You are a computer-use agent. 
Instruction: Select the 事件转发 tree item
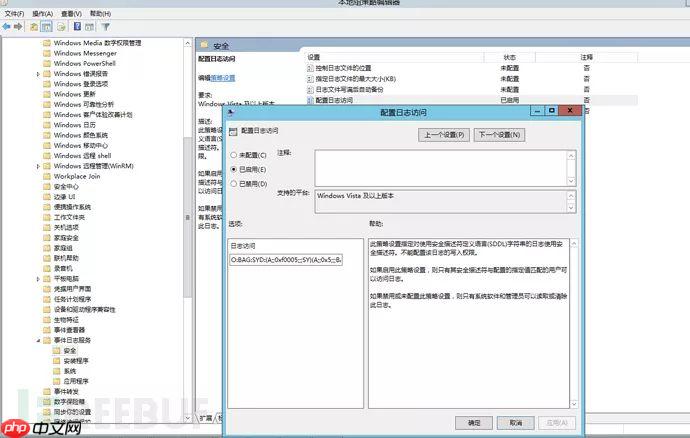[66, 391]
